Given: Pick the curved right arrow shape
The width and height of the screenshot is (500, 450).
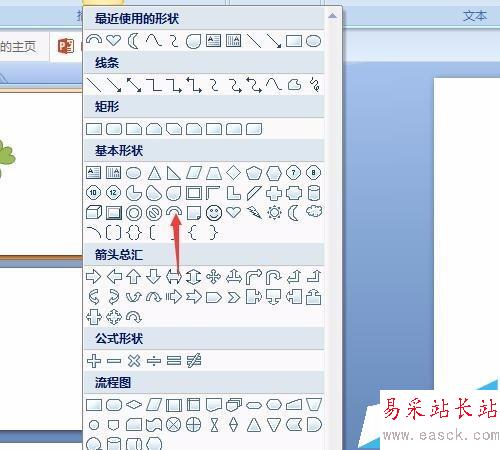Looking at the screenshot, I should coord(94,297).
